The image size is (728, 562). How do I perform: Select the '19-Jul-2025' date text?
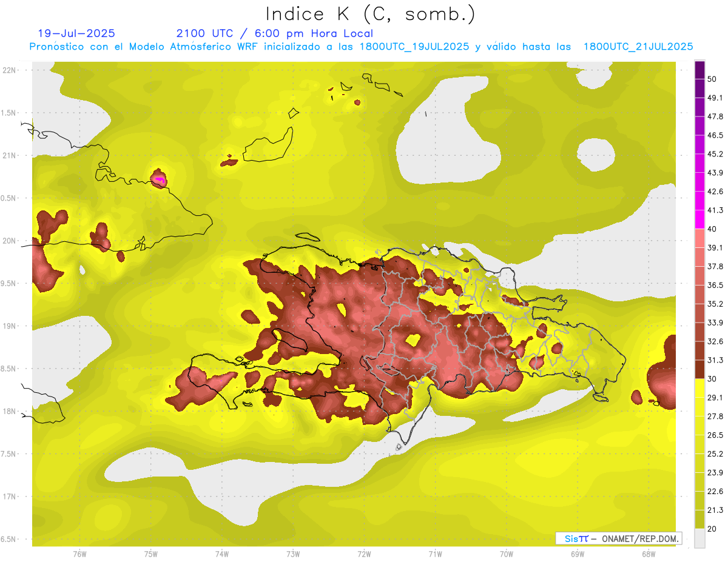tap(76, 33)
